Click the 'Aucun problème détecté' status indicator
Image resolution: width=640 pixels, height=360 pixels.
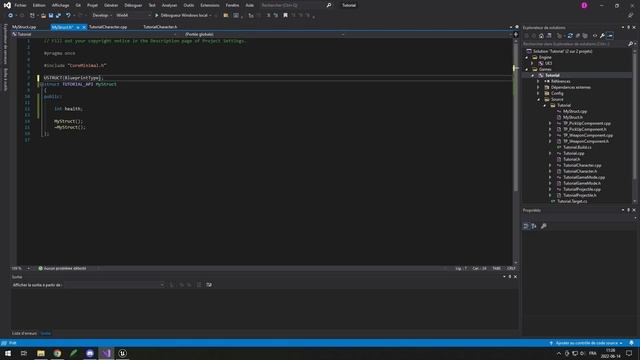(x=62, y=269)
